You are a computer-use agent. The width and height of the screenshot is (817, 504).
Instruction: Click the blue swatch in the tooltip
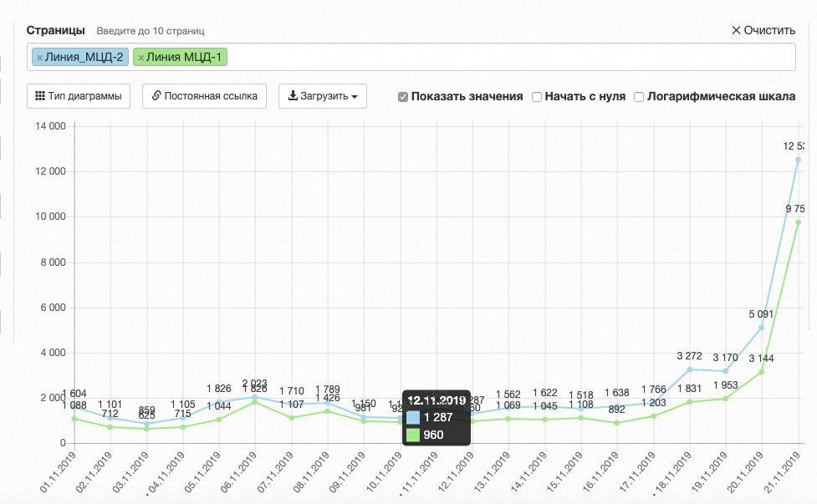[x=412, y=418]
